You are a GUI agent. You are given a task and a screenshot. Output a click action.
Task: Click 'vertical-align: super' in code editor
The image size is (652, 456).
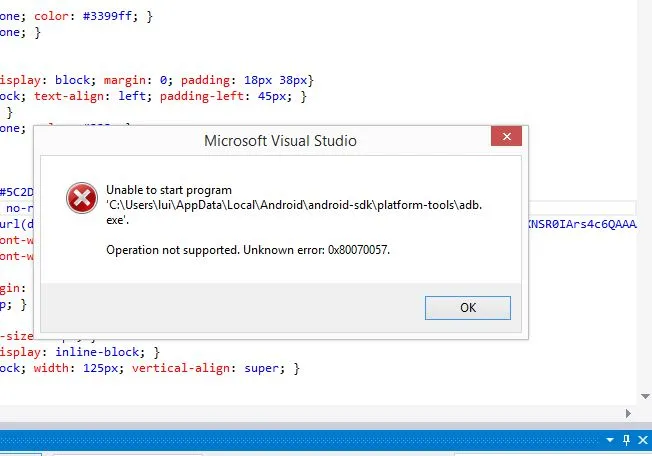[x=205, y=368]
